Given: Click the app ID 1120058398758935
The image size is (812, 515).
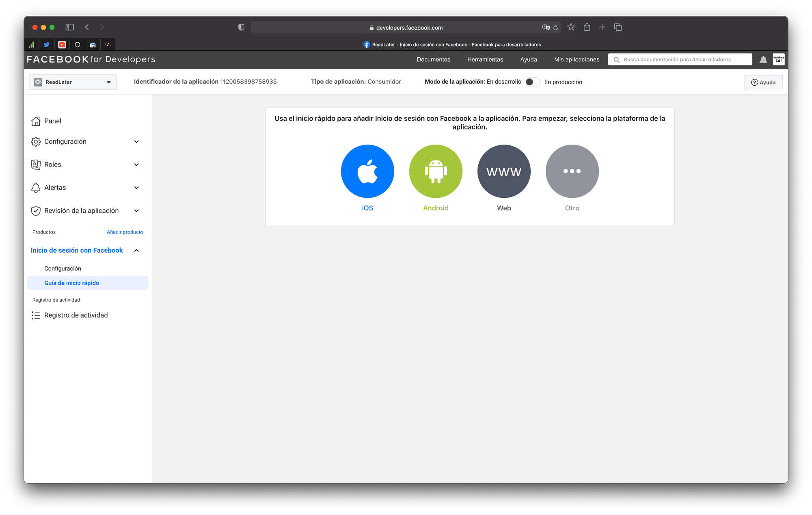Looking at the screenshot, I should [248, 82].
